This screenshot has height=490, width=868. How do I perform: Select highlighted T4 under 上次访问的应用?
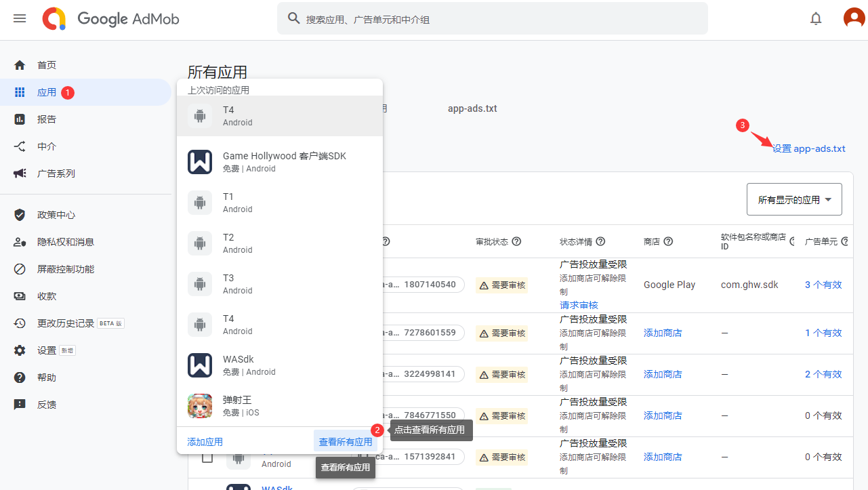(x=280, y=116)
